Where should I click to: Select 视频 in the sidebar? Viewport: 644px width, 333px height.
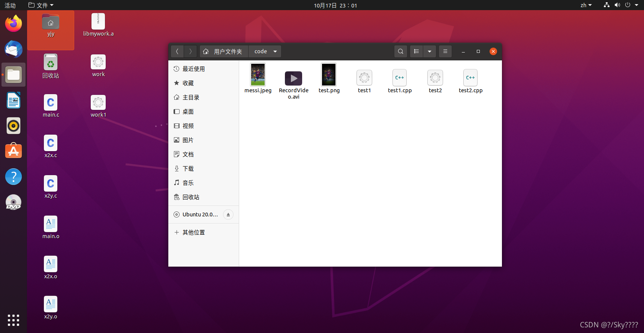[204, 126]
